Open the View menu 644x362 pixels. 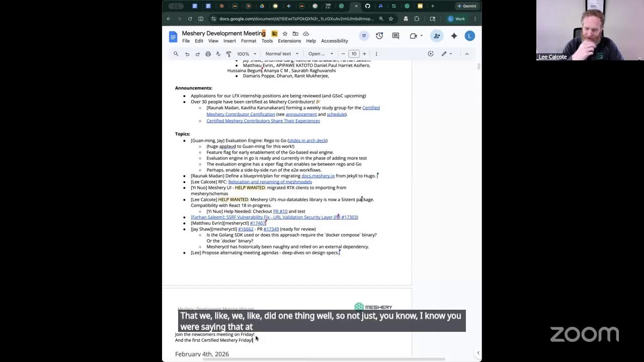213,41
